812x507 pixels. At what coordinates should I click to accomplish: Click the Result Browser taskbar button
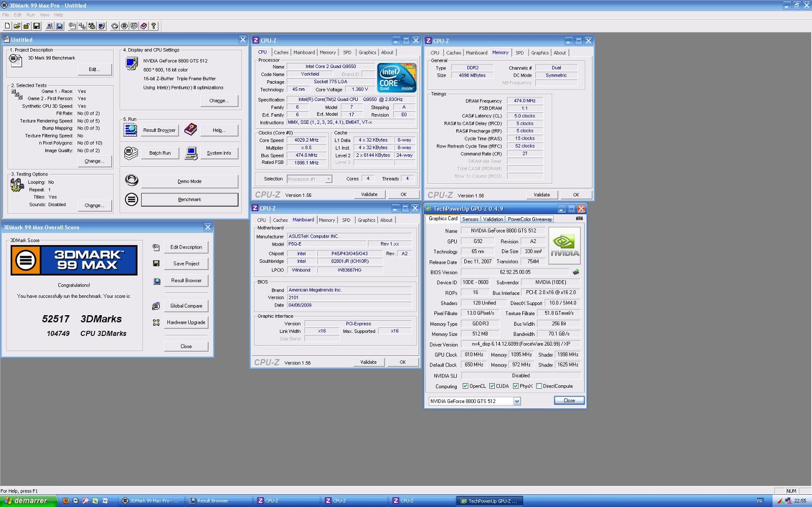[219, 501]
